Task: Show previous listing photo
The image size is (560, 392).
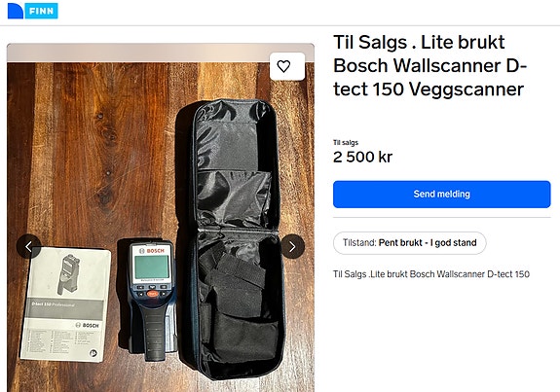Action: click(28, 246)
